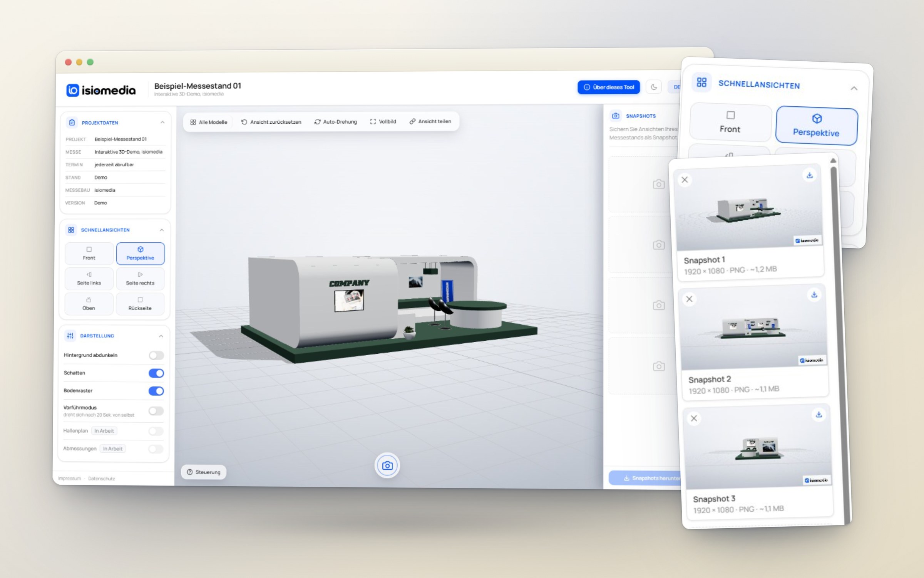Screen dimensions: 924x578
Task: Switch to Oben top view
Action: [x=89, y=304]
